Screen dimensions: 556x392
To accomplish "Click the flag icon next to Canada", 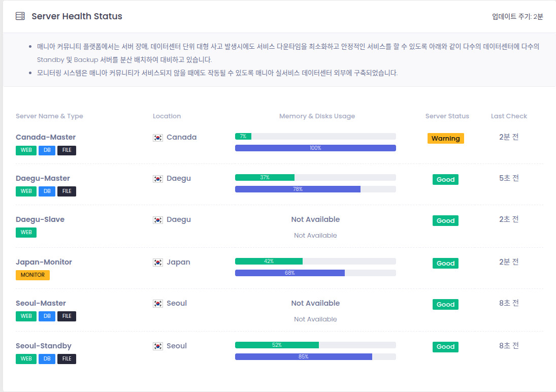I will click(158, 138).
